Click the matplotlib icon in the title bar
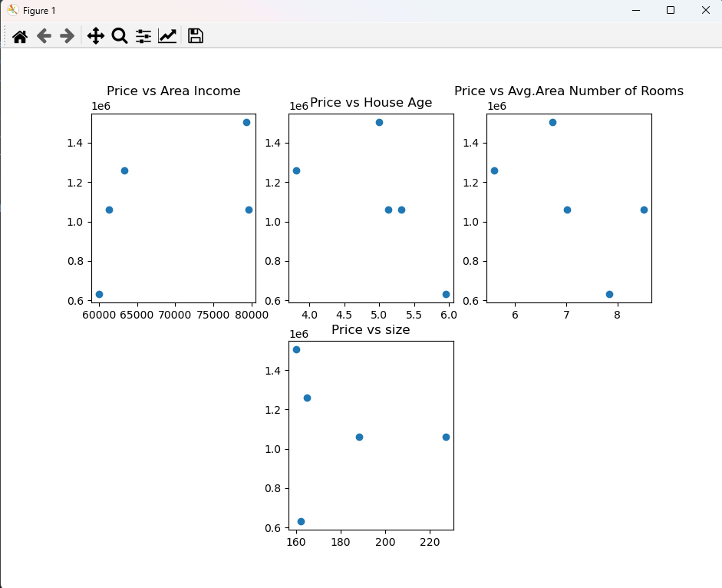The height and width of the screenshot is (588, 722). [x=12, y=10]
